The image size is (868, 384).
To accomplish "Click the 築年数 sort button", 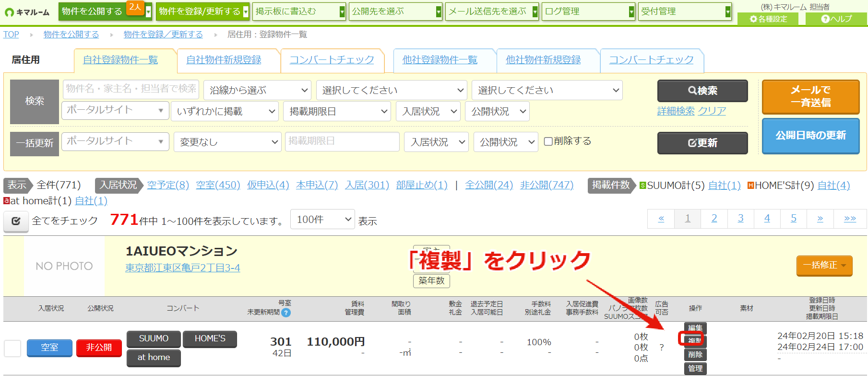I will 431,280.
